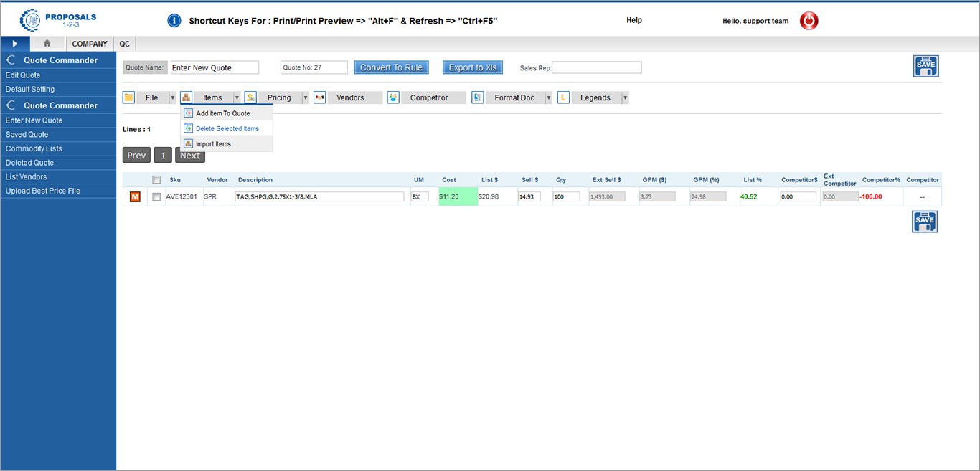Toggle the select-all checkbox in table header
This screenshot has height=471, width=980.
[x=156, y=179]
